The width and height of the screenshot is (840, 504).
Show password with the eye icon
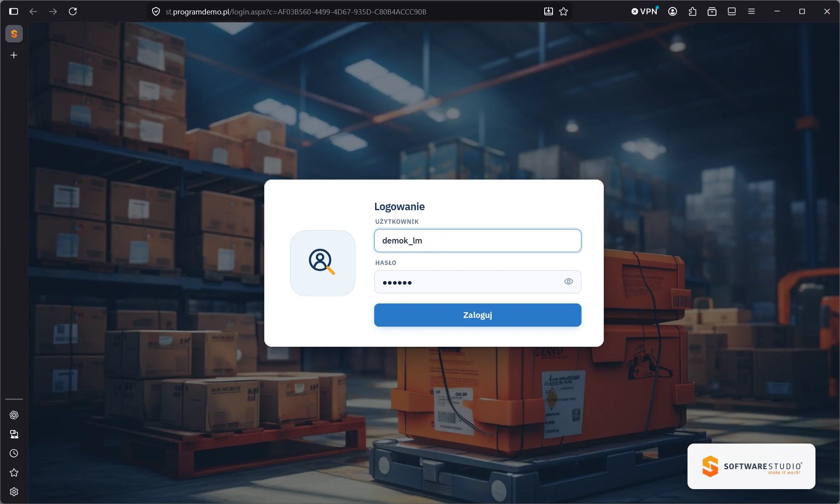568,282
